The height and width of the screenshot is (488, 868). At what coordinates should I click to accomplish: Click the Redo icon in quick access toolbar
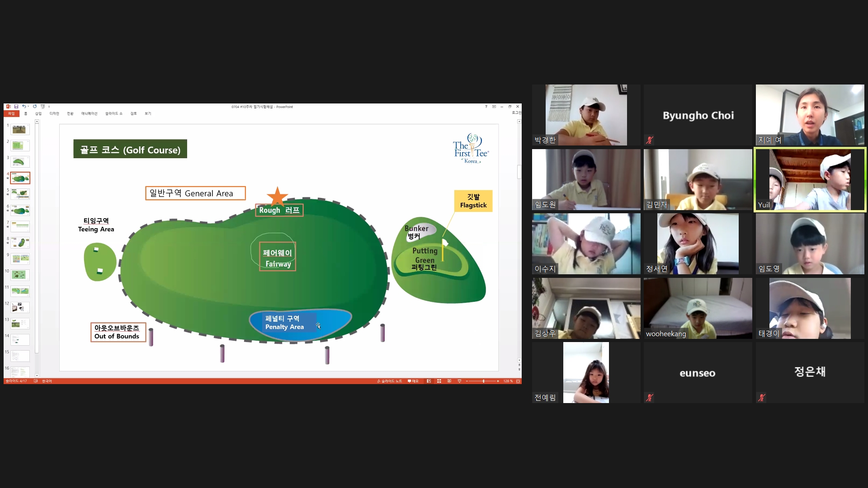point(35,107)
